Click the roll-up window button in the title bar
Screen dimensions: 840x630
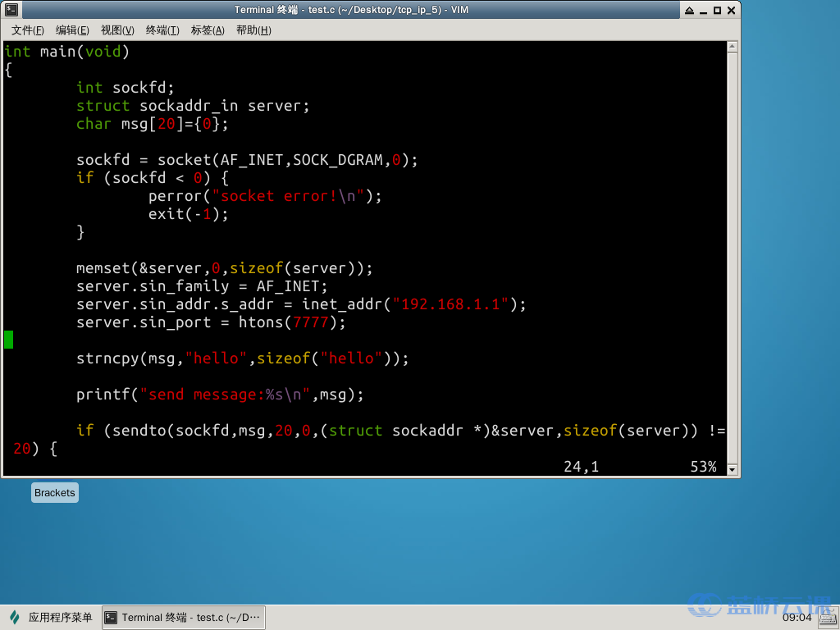[689, 10]
